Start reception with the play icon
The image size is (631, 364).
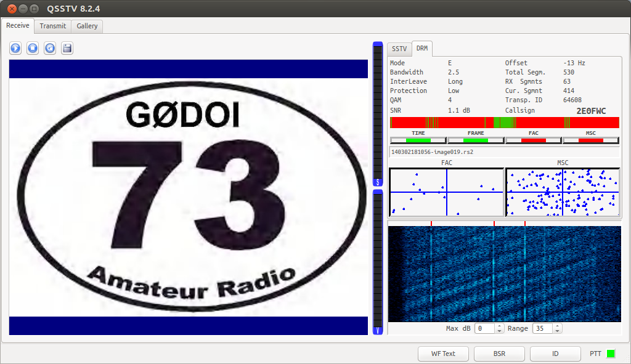[15, 47]
